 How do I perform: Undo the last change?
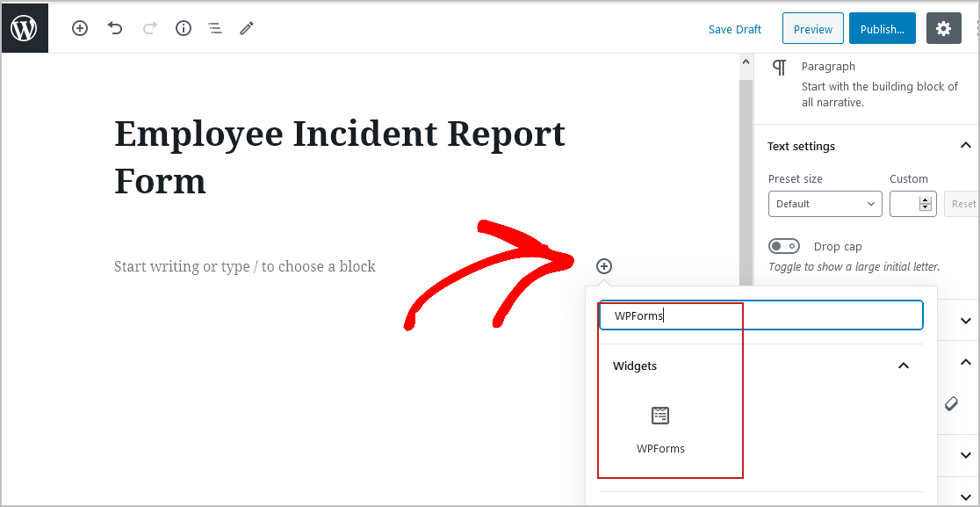pyautogui.click(x=115, y=28)
